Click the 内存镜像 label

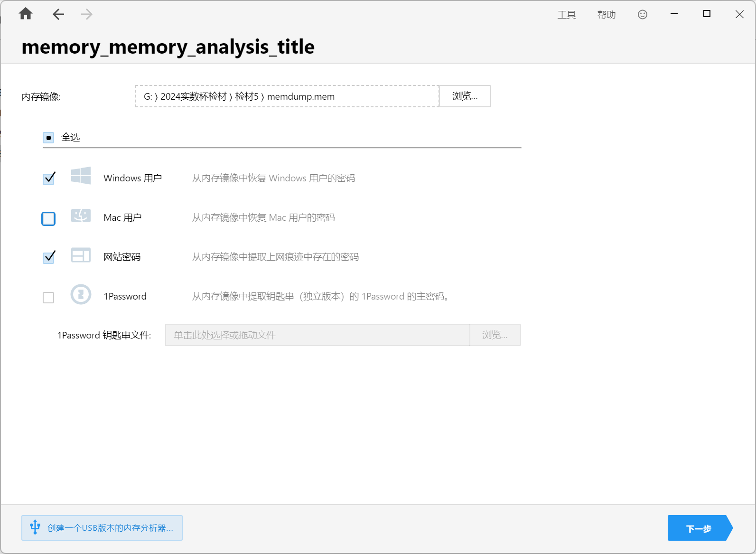click(41, 97)
